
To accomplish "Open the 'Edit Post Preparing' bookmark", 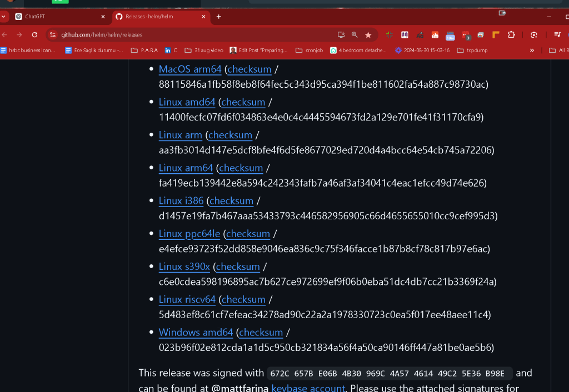I will pyautogui.click(x=259, y=51).
